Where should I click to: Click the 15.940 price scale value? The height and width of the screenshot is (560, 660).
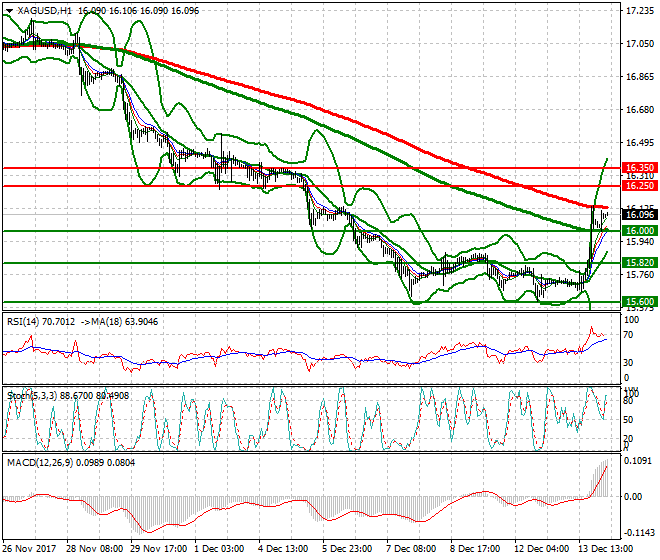[x=640, y=242]
